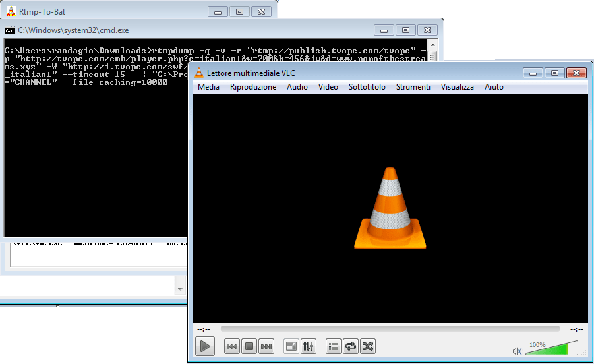Maximize the Rtmp-To-Bat window
This screenshot has height=364, width=594.
pos(239,12)
